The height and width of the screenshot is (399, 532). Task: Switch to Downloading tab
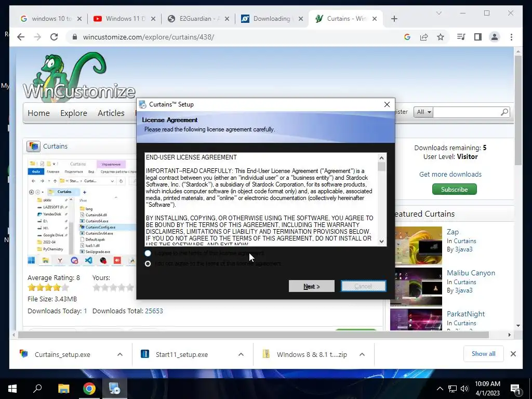point(272,19)
